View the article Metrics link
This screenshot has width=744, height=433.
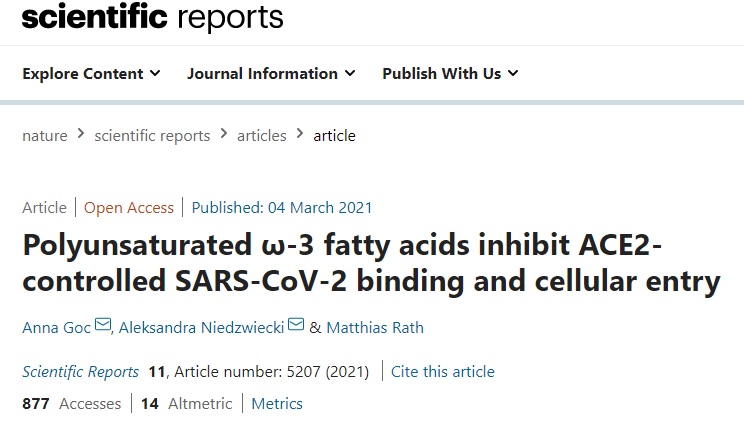[277, 403]
